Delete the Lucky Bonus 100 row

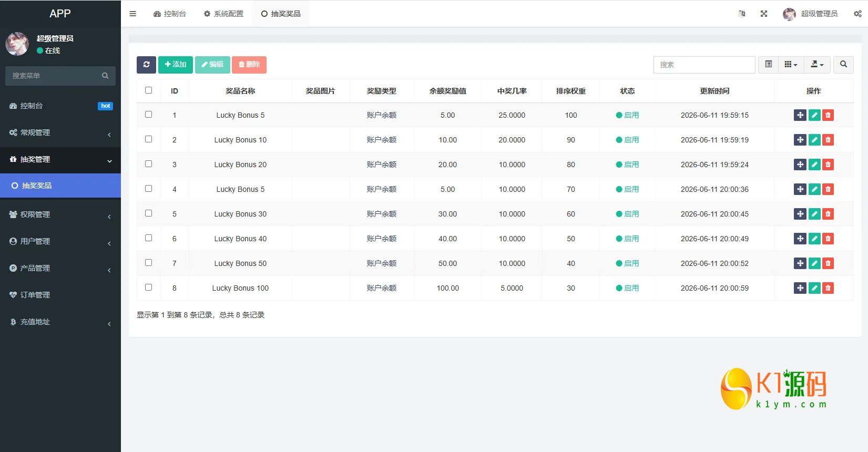[828, 288]
